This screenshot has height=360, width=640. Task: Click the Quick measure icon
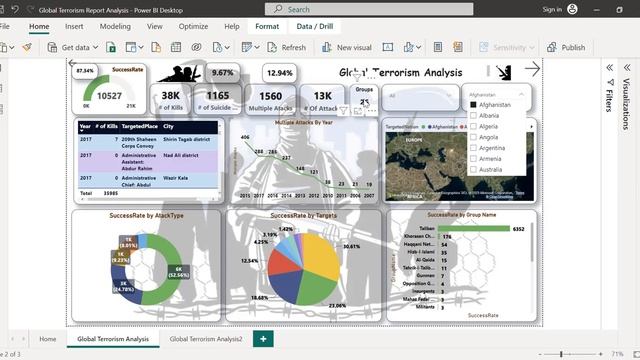[x=458, y=47]
